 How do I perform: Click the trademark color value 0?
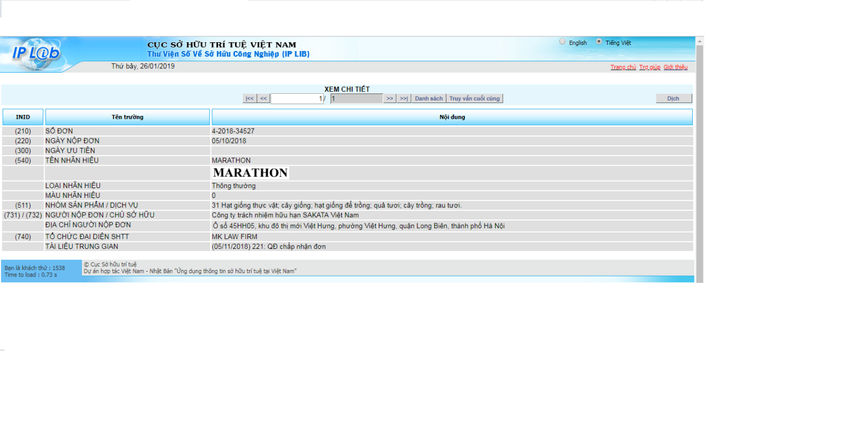(214, 196)
